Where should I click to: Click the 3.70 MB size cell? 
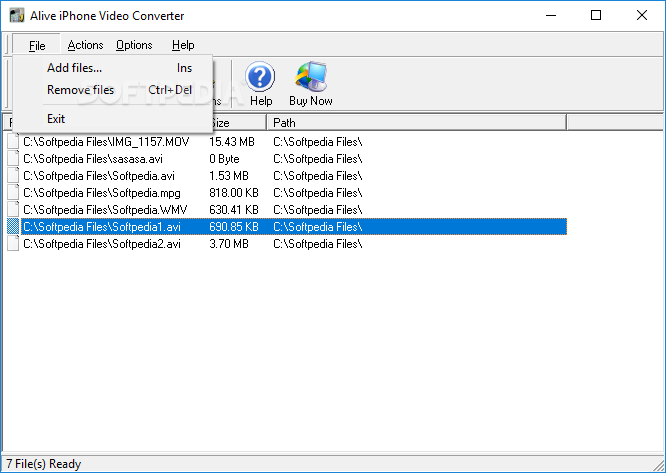click(229, 244)
